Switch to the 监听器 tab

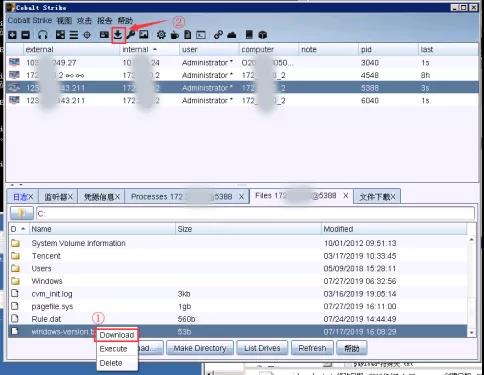(58, 197)
